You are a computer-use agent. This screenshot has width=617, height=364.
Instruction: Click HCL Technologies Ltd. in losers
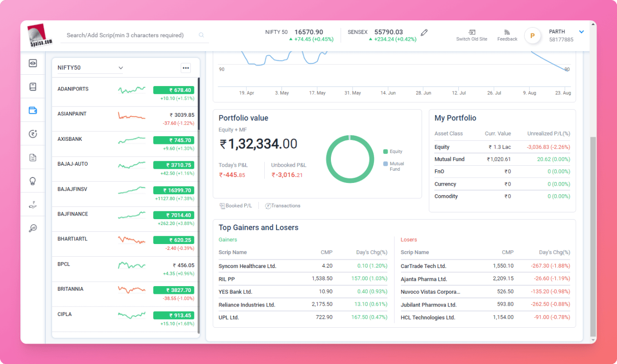point(428,317)
